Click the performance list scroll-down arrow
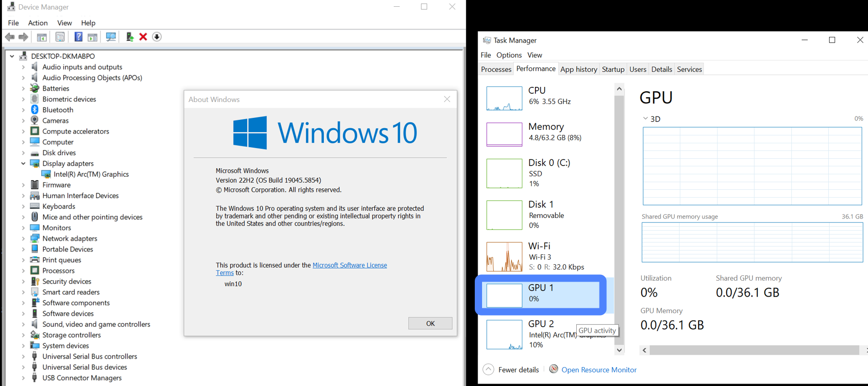This screenshot has height=386, width=868. (x=619, y=350)
